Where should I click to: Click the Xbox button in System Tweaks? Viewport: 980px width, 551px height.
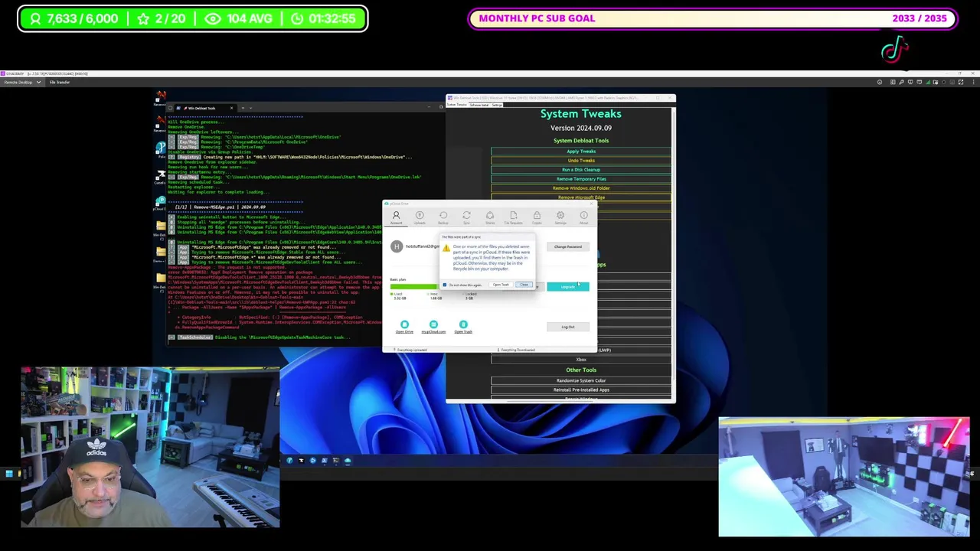[x=581, y=360]
